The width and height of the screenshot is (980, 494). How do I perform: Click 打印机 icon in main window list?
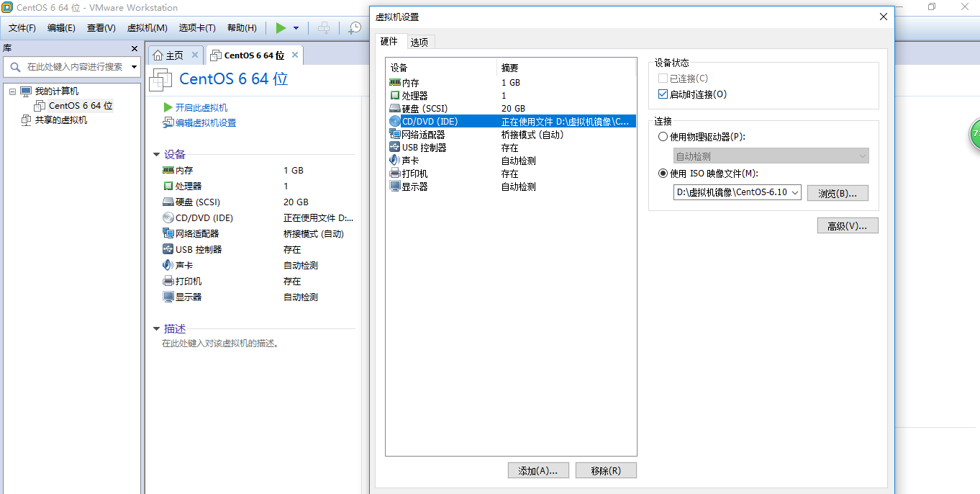click(168, 282)
